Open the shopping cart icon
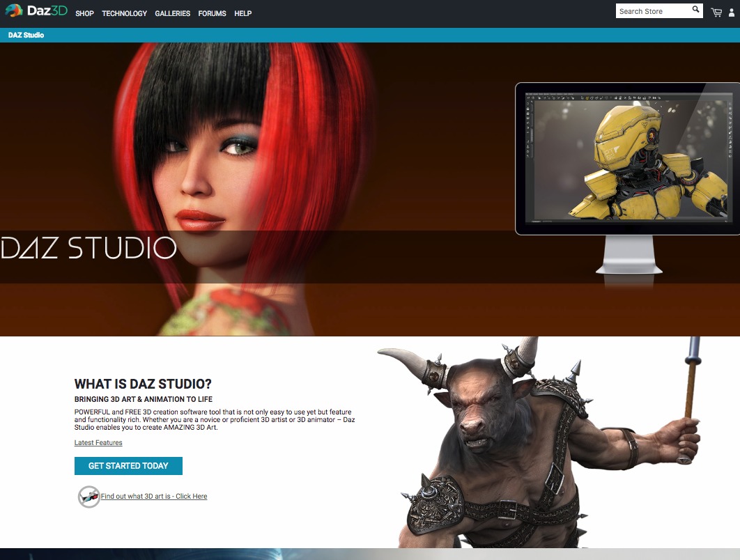The width and height of the screenshot is (740, 560). (716, 13)
